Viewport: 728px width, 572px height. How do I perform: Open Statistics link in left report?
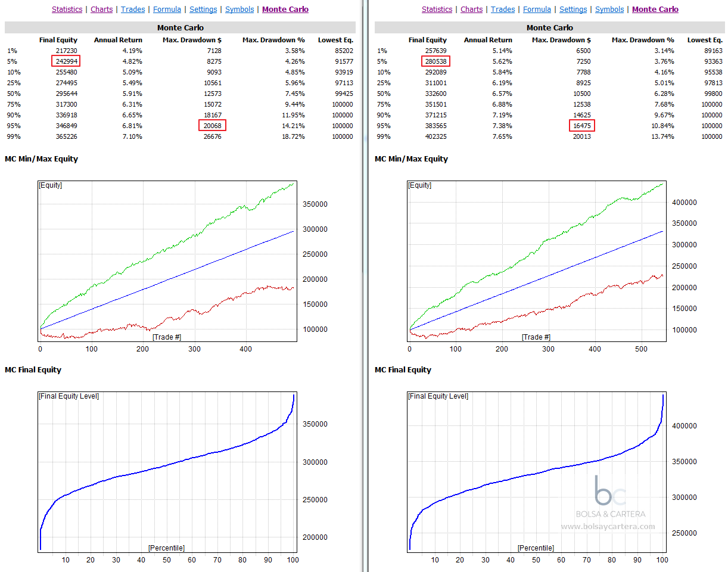[67, 10]
